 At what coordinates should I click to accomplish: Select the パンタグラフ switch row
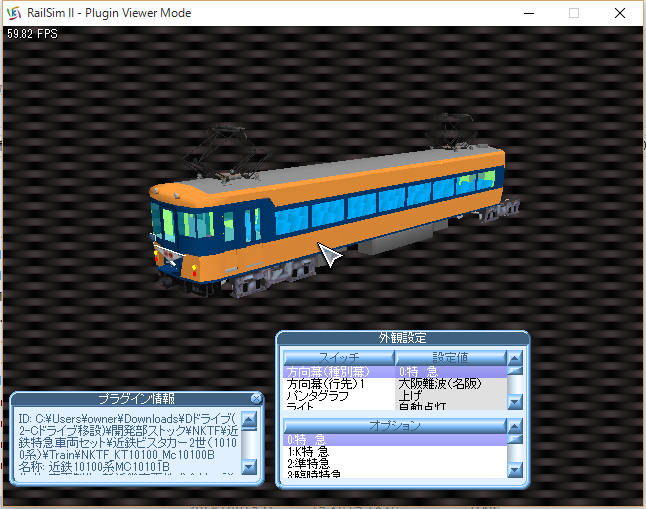(x=339, y=396)
